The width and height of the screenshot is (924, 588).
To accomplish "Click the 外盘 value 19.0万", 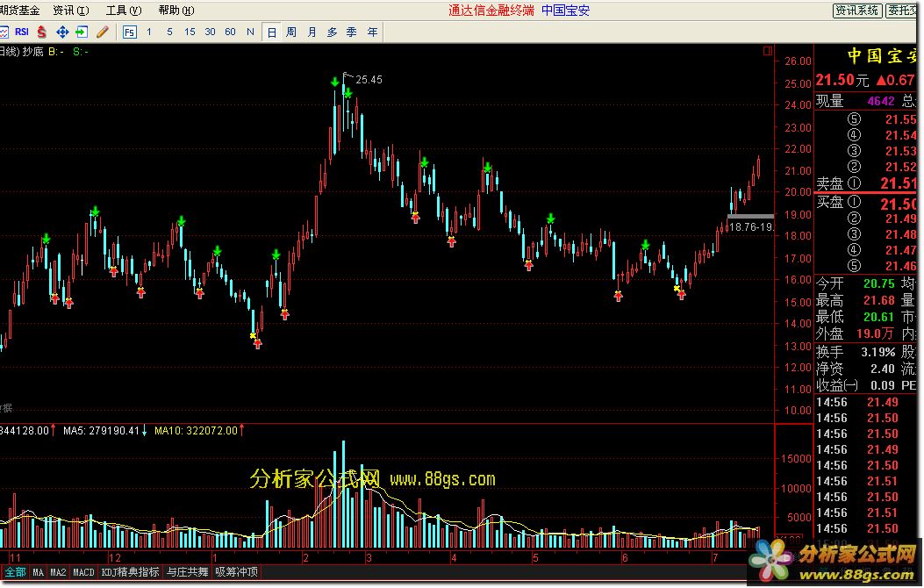I will (875, 334).
